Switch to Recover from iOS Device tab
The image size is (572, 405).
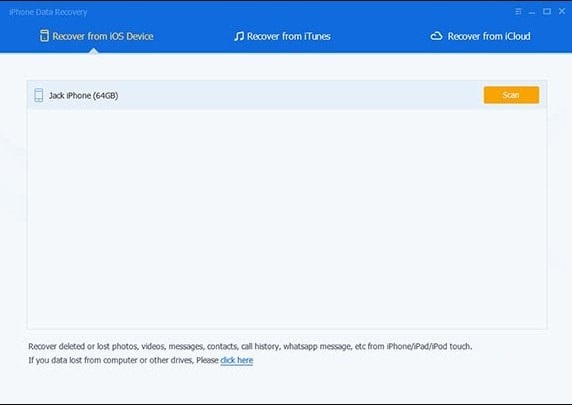(97, 36)
